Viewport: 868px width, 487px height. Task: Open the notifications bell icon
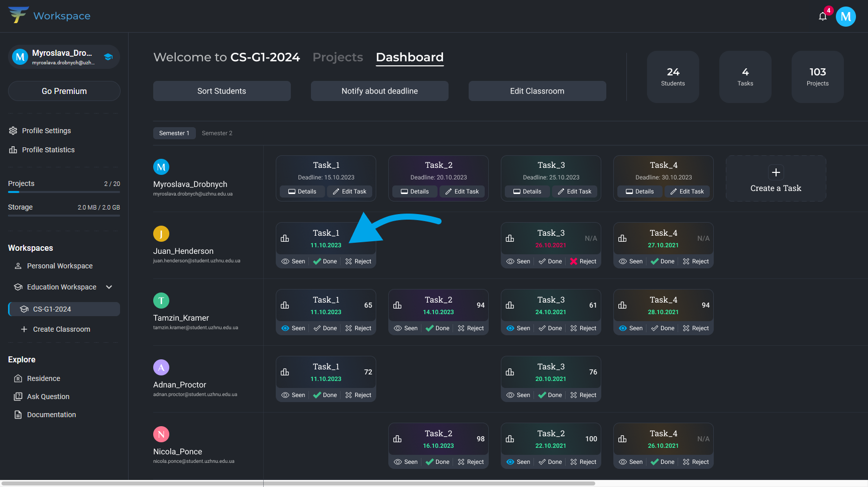tap(822, 17)
